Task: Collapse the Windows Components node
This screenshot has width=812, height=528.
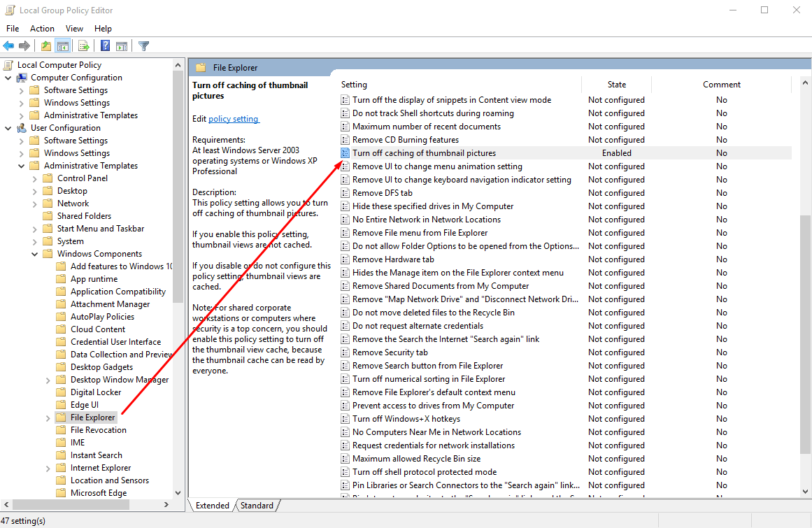Action: coord(34,253)
